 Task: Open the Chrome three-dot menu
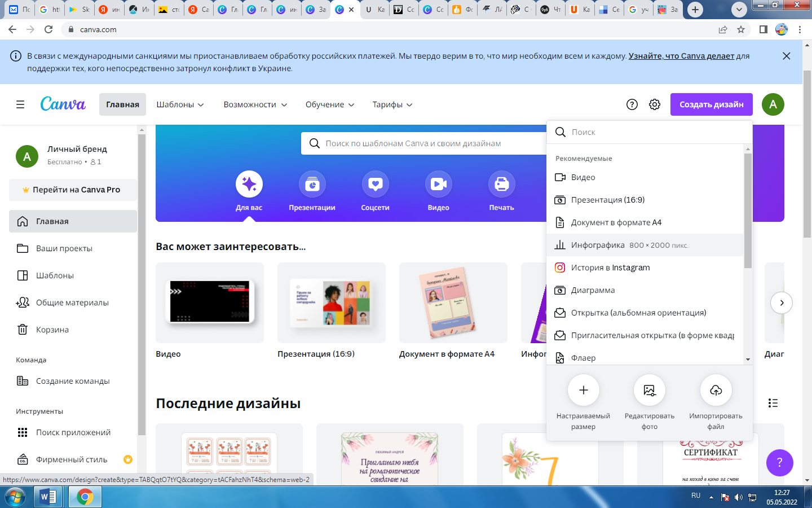point(800,29)
